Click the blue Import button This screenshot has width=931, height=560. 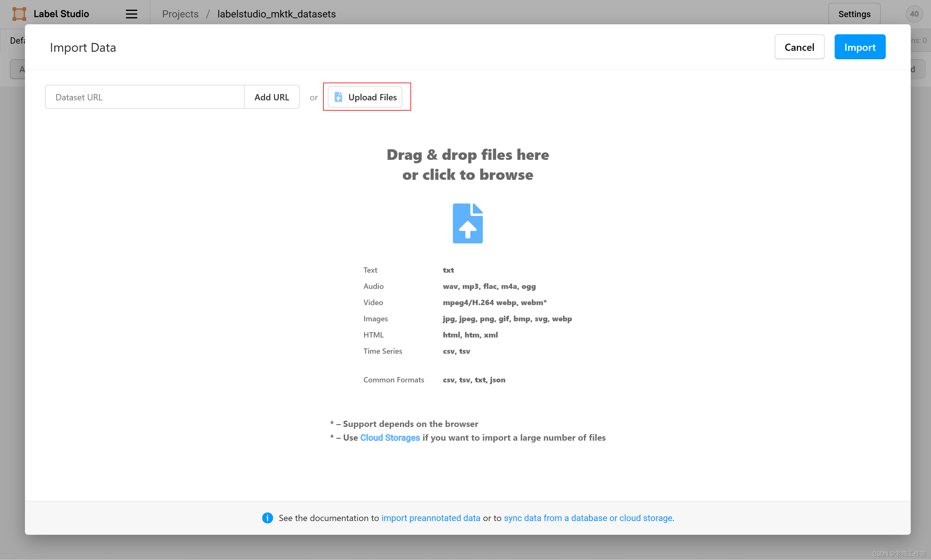point(860,47)
